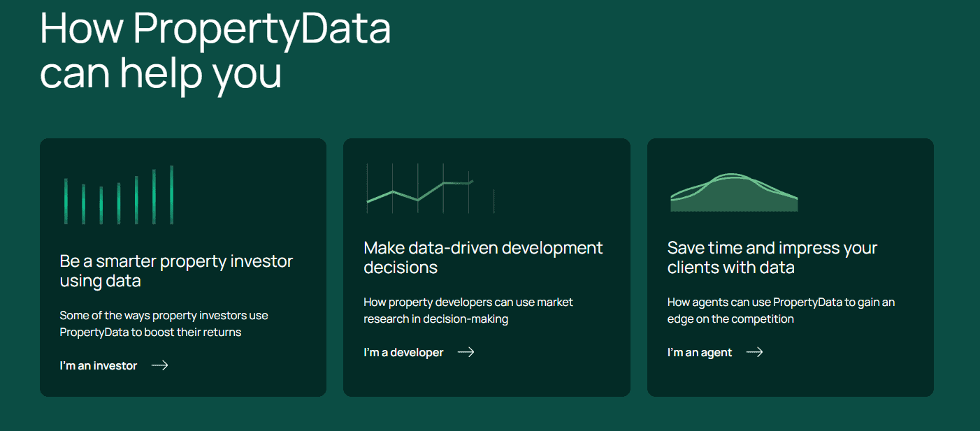Click the arrow beside I'm an investor
The width and height of the screenshot is (980, 431).
(160, 365)
